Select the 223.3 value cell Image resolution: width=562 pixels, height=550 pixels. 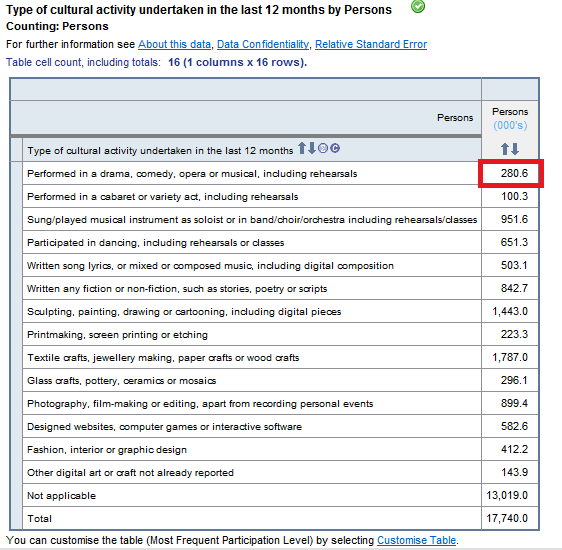tap(510, 334)
